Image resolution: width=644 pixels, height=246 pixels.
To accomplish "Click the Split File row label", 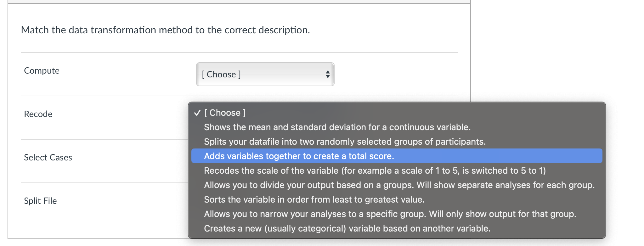I will [x=40, y=201].
